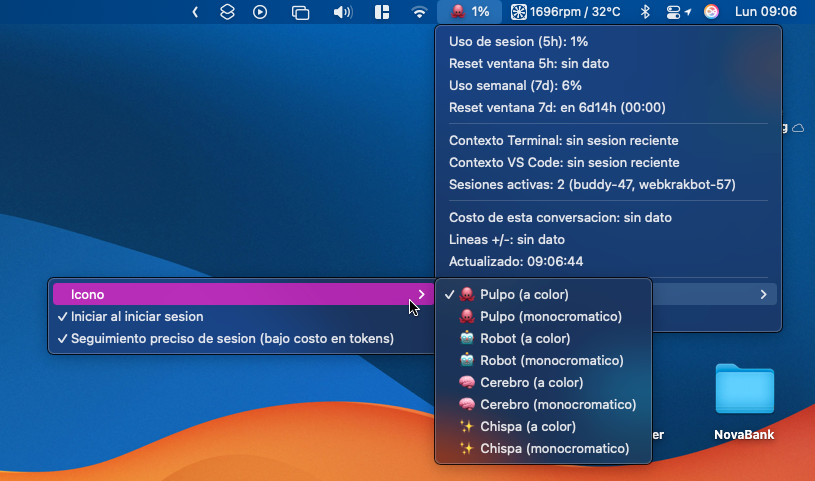815x481 pixels.
Task: Toggle Iniciar al iniciar sesion
Action: coord(242,316)
